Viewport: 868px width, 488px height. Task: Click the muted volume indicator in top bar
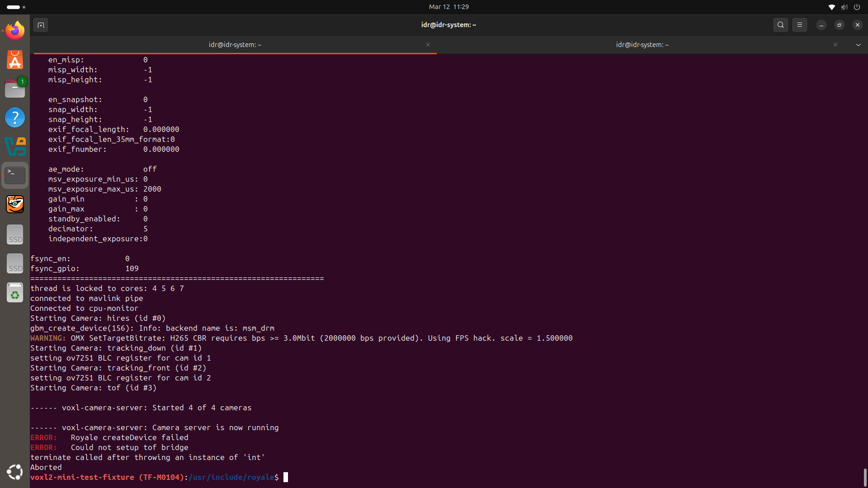click(x=844, y=7)
